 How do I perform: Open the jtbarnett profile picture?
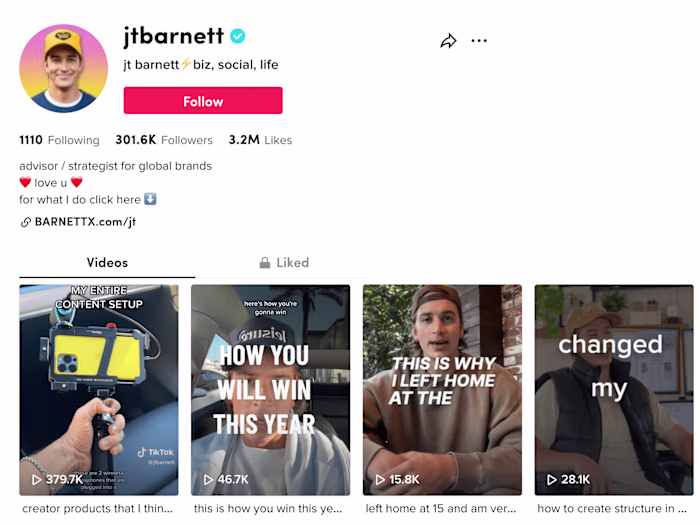click(63, 68)
